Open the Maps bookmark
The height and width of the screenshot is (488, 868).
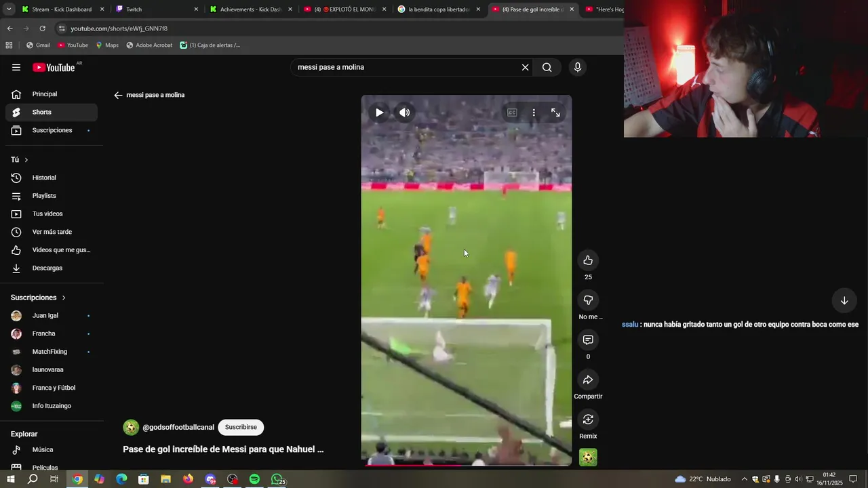[107, 45]
